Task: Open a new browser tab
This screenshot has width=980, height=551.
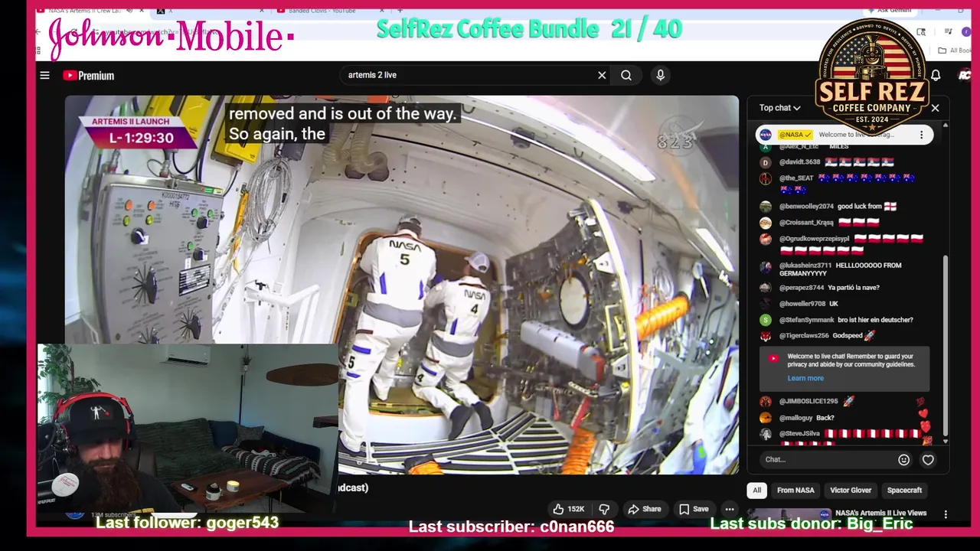Action: click(400, 11)
